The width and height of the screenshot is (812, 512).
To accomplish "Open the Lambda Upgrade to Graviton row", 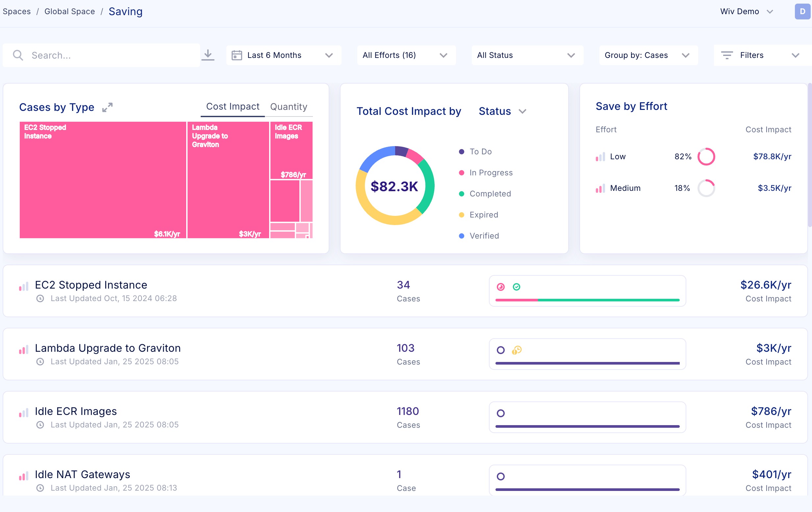I will coord(108,348).
